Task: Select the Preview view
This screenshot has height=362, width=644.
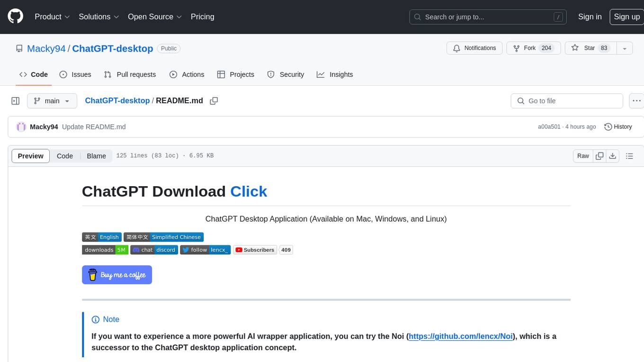Action: pos(31,156)
